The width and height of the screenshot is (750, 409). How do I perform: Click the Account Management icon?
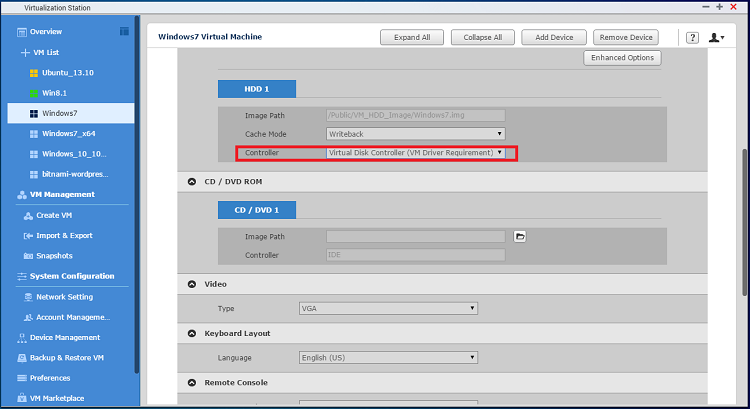point(28,318)
